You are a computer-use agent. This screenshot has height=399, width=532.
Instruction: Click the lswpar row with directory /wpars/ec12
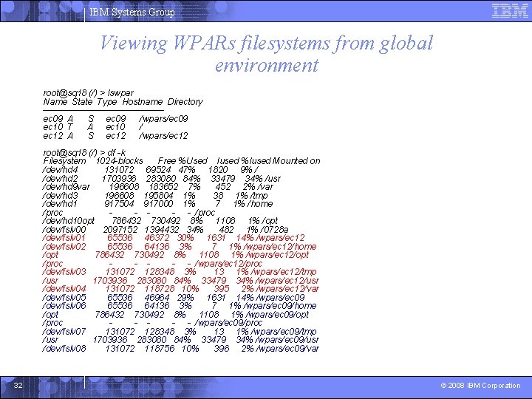(x=115, y=136)
